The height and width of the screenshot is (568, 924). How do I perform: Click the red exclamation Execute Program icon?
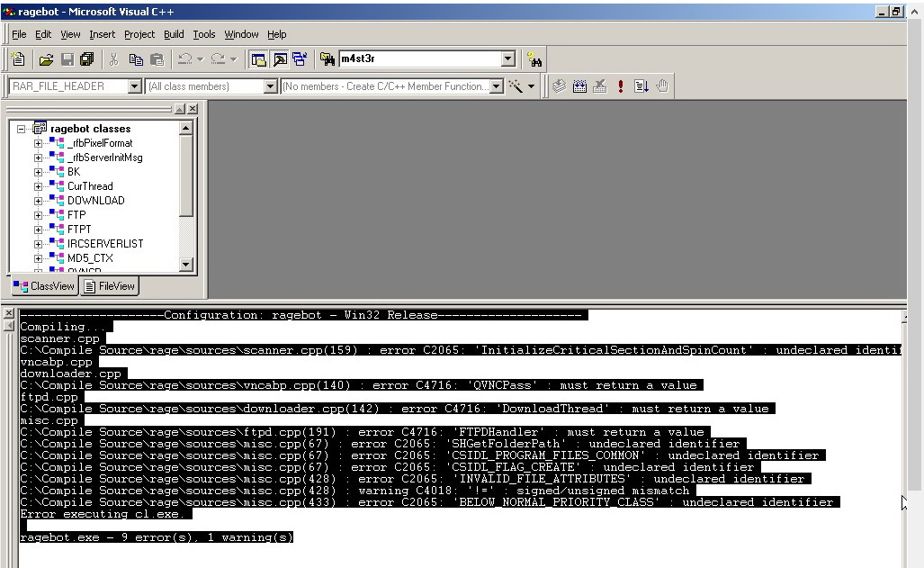621,86
